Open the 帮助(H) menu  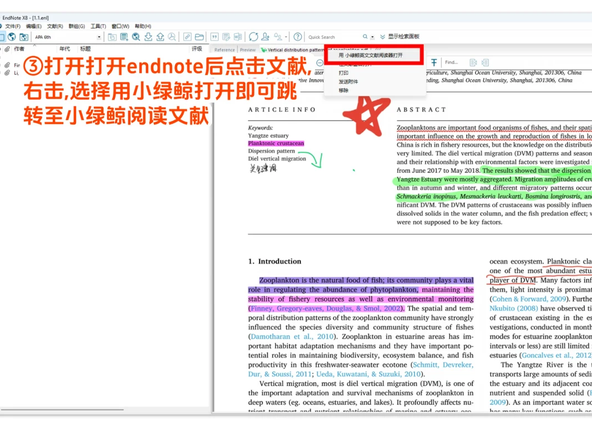[143, 26]
